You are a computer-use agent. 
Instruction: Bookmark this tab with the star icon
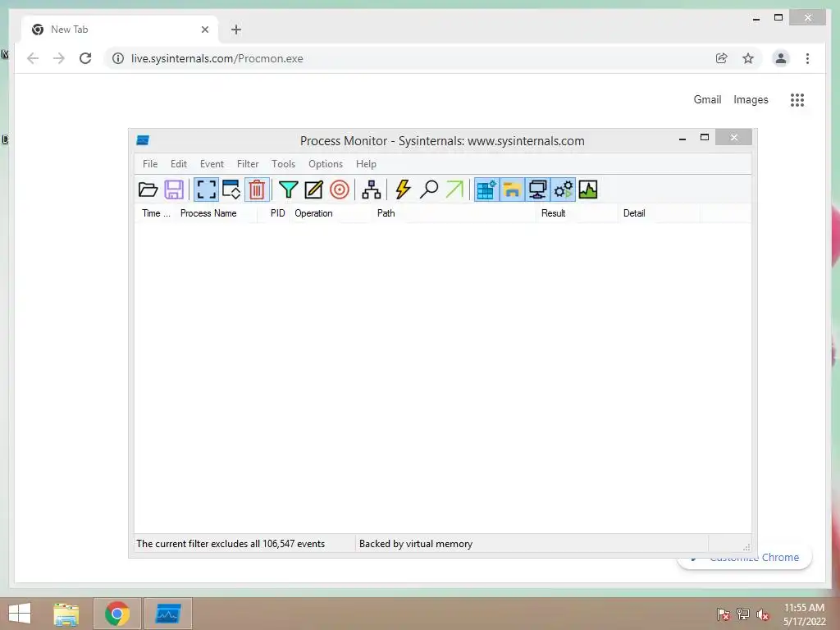(748, 58)
